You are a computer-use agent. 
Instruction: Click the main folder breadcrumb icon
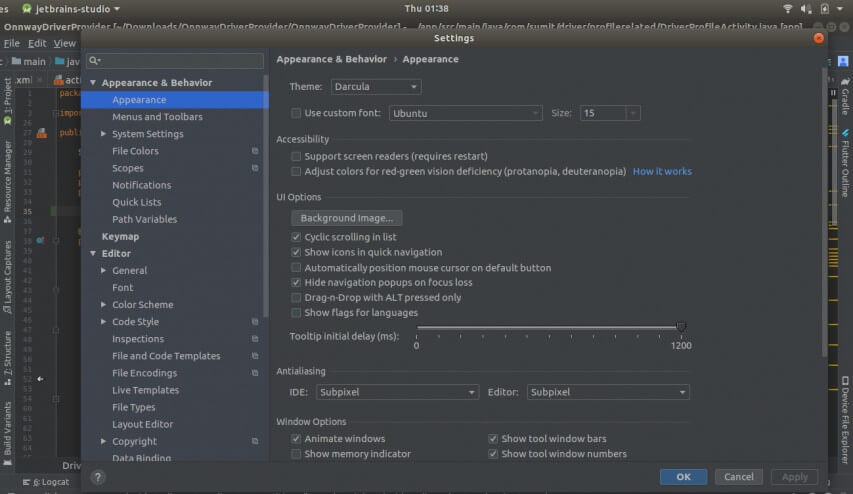click(x=16, y=61)
